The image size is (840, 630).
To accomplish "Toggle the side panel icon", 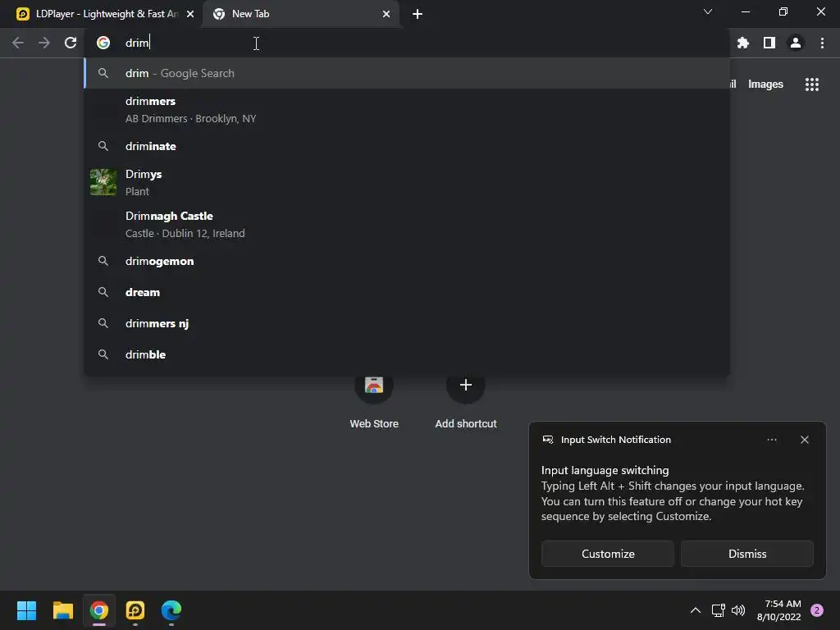I will click(769, 43).
